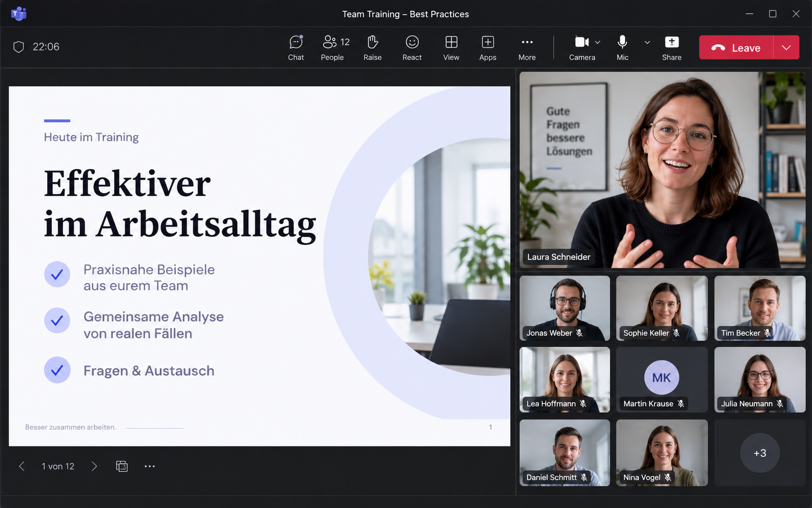812x508 pixels.
Task: Open the Apps panel
Action: pyautogui.click(x=488, y=48)
